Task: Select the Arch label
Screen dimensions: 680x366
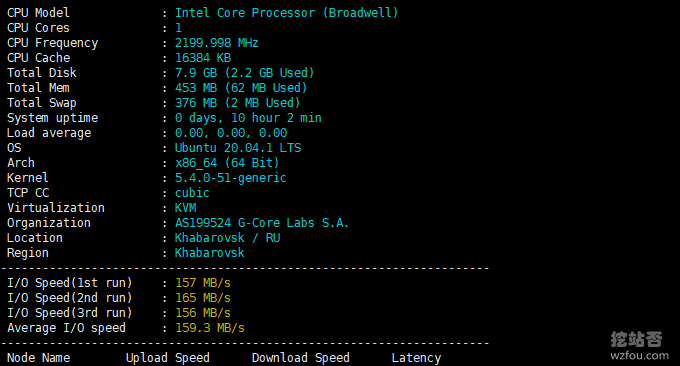Action: click(x=21, y=163)
